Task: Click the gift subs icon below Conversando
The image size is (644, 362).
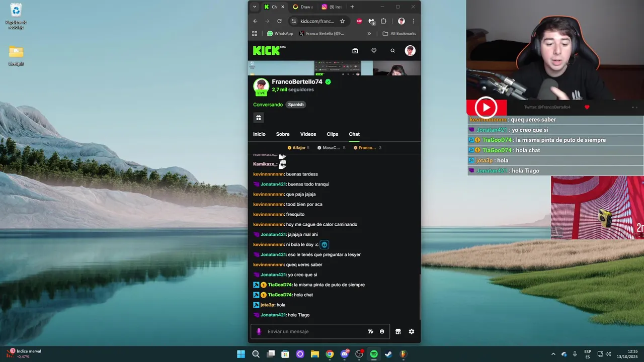Action: click(259, 118)
